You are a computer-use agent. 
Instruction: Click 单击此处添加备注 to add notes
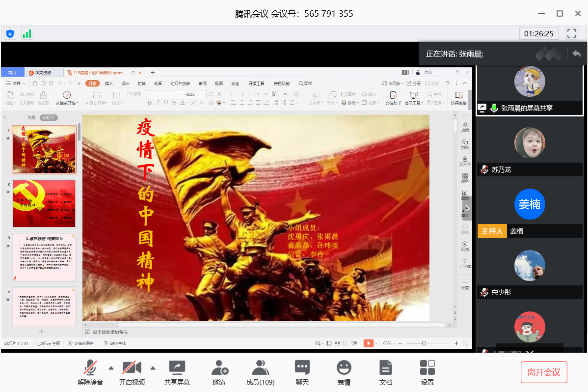click(110, 332)
